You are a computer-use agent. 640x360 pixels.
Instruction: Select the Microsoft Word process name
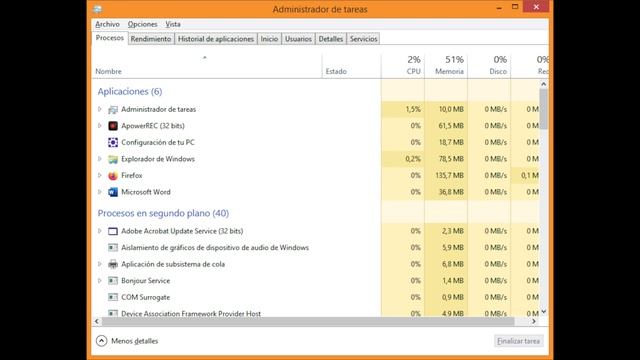(146, 192)
